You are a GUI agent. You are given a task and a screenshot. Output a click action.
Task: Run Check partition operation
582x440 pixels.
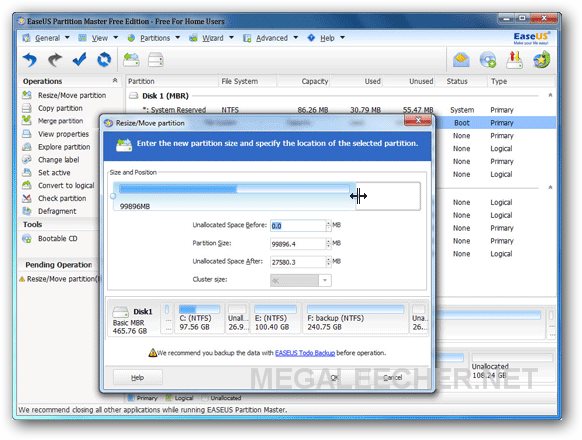[x=62, y=198]
